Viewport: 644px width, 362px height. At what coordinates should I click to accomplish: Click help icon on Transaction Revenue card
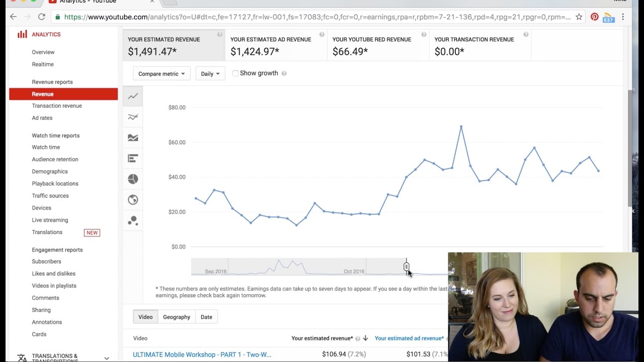(x=526, y=35)
